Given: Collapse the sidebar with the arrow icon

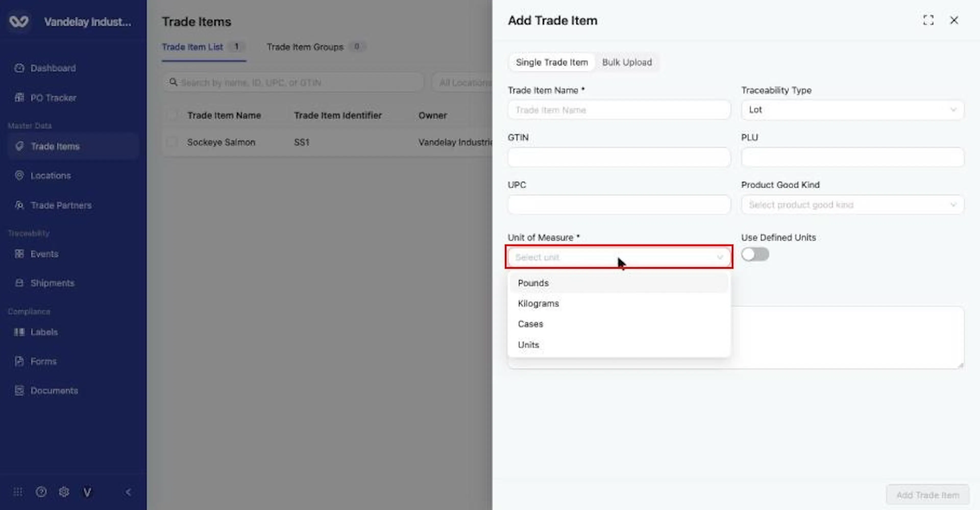Looking at the screenshot, I should click(128, 492).
